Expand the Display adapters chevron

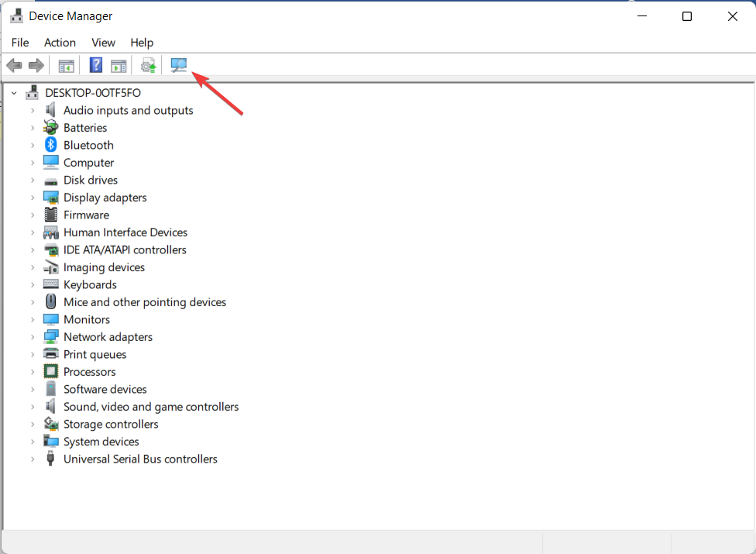tap(33, 198)
